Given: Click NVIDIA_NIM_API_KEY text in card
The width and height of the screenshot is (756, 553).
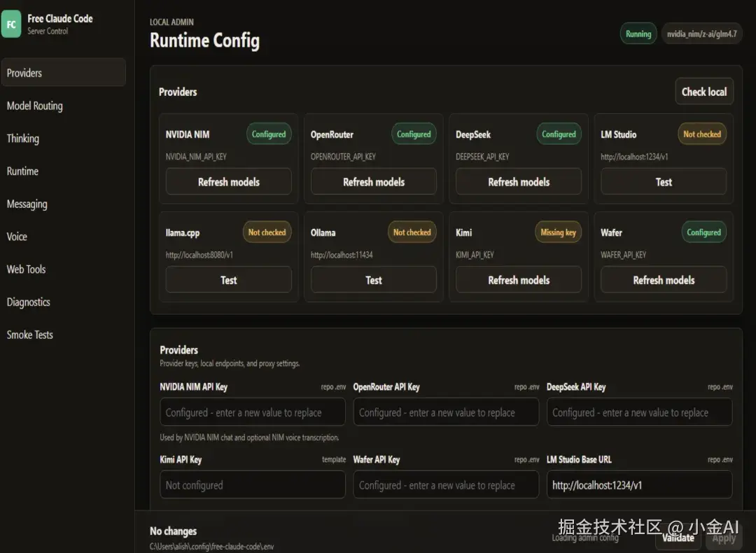Looking at the screenshot, I should point(196,157).
